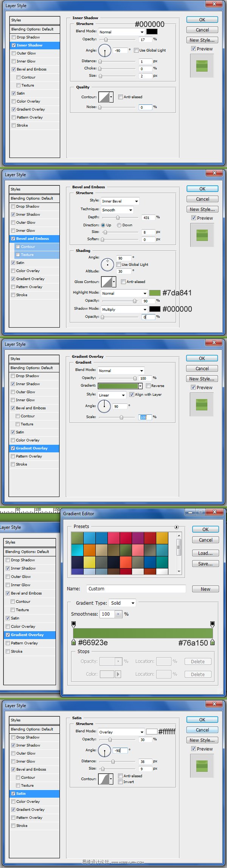Toggle Align with Layer checkbox
The height and width of the screenshot is (868, 227).
click(x=132, y=394)
